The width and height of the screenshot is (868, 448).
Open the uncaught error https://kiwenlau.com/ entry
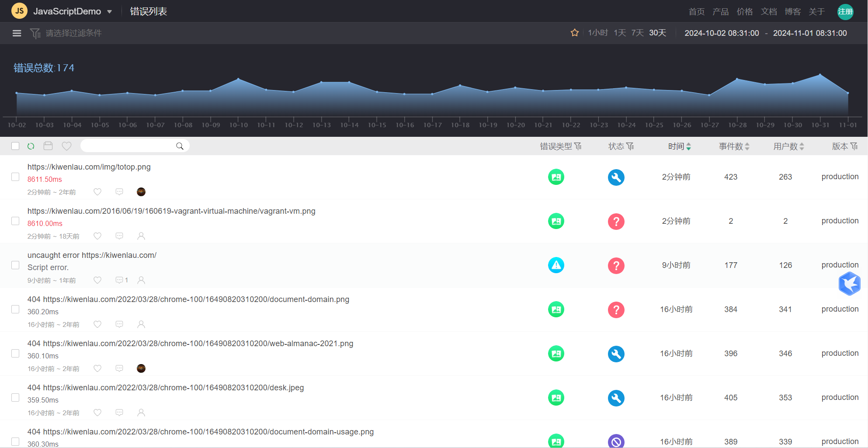92,255
